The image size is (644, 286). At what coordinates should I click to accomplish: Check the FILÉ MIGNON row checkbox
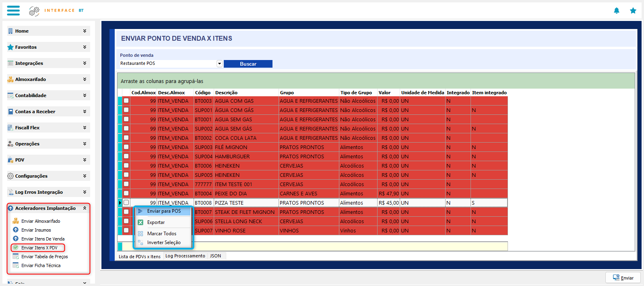coord(126,147)
